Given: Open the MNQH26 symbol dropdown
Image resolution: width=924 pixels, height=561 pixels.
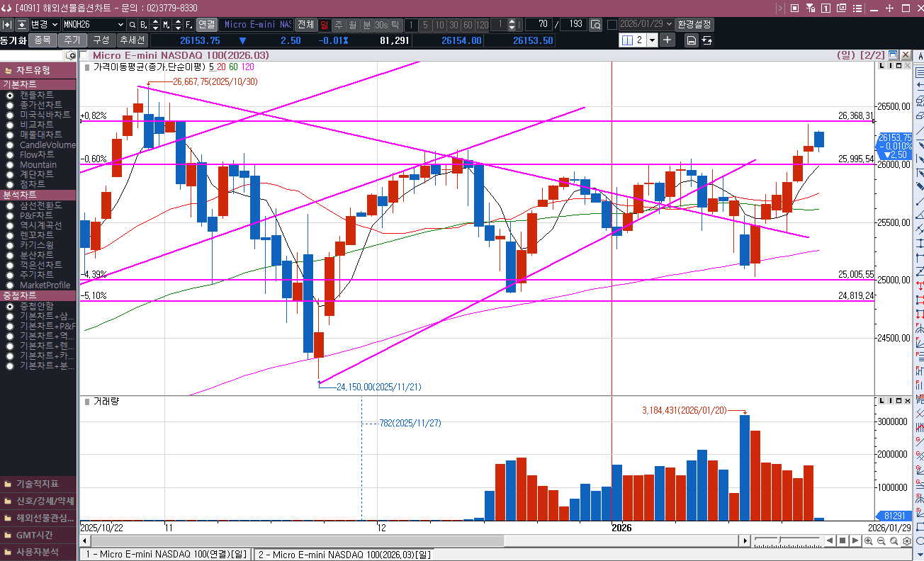Looking at the screenshot, I should click(120, 25).
